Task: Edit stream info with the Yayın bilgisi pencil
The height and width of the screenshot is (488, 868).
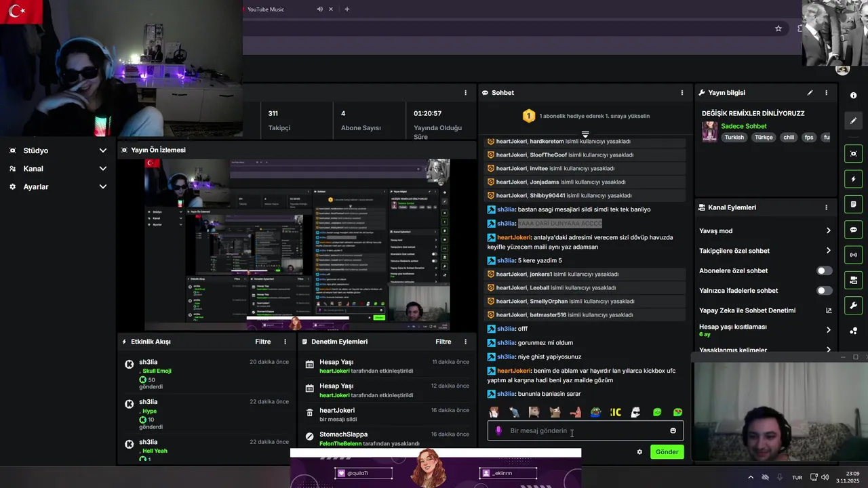Action: [x=810, y=93]
